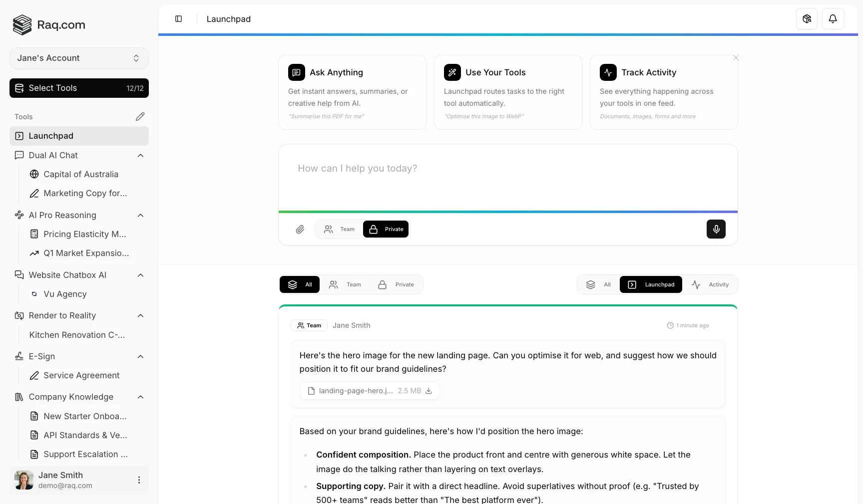Click the pencil edit tools icon
Screen dimensions: 863x504
140,116
